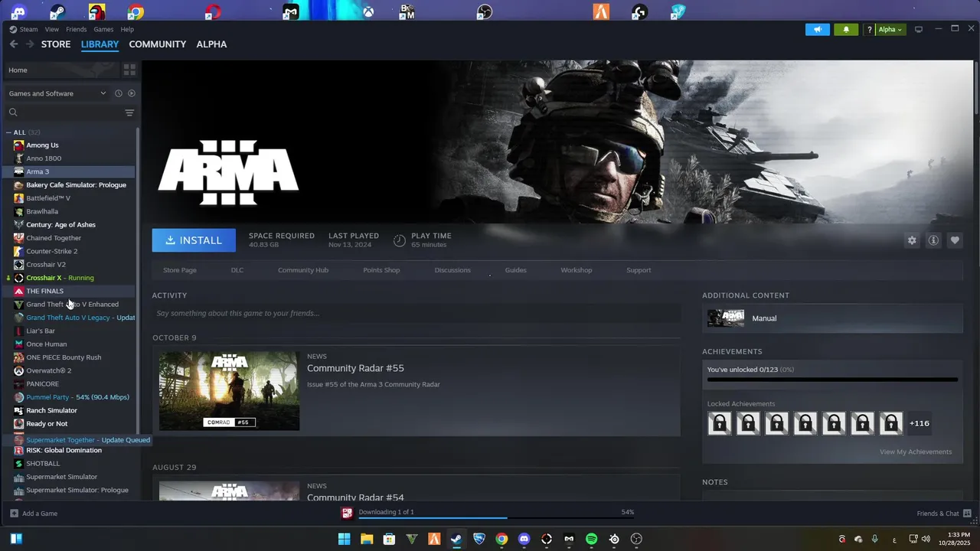Image resolution: width=980 pixels, height=551 pixels.
Task: Open Community Radar #55 thumbnail
Action: click(x=229, y=391)
